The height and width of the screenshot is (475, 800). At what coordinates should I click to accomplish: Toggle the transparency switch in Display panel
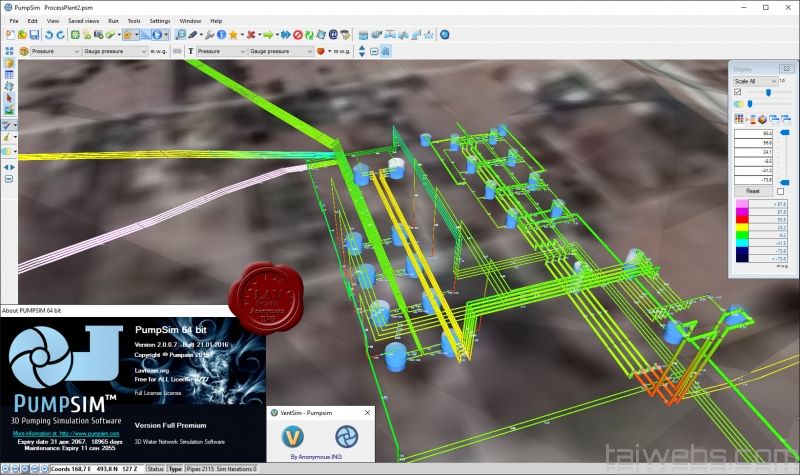pyautogui.click(x=739, y=104)
